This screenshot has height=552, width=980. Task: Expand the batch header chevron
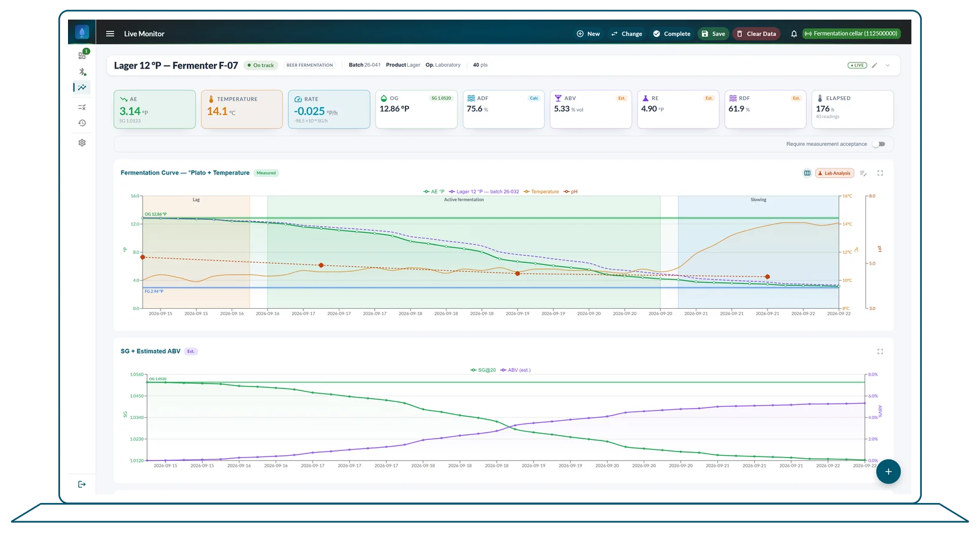[888, 65]
